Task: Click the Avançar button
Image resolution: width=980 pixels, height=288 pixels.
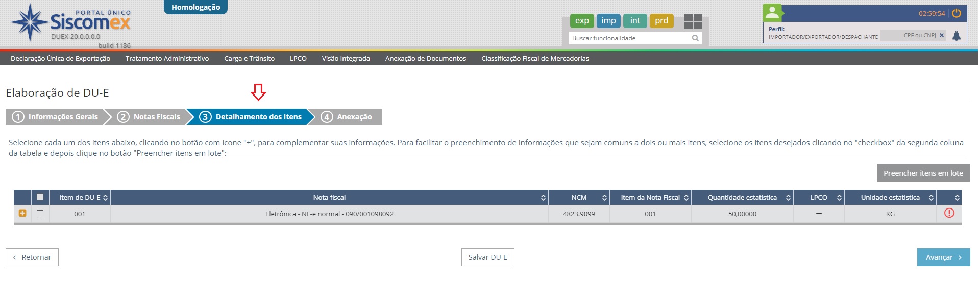Action: pyautogui.click(x=943, y=257)
